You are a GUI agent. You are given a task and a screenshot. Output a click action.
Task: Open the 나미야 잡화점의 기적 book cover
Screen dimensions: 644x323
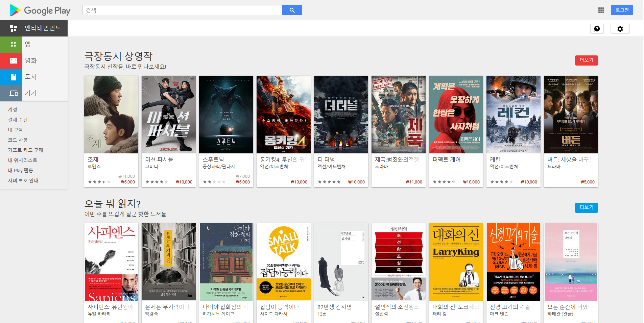(226, 262)
